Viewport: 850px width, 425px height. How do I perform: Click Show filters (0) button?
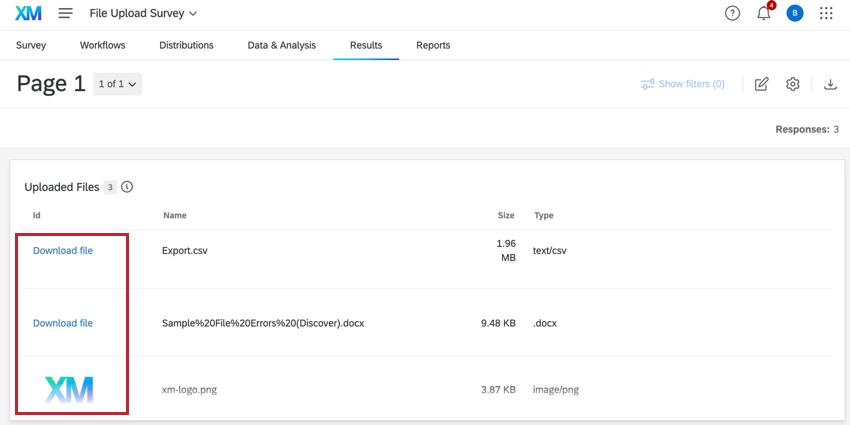pos(683,84)
